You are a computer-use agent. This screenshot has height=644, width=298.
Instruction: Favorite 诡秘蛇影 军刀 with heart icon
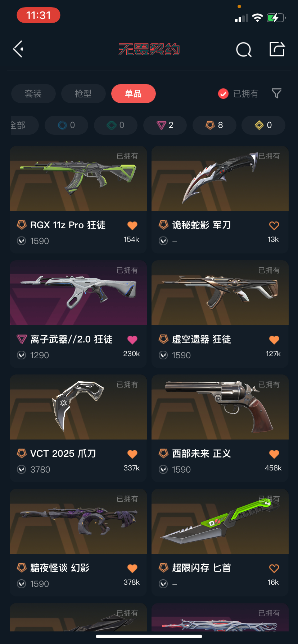click(274, 225)
